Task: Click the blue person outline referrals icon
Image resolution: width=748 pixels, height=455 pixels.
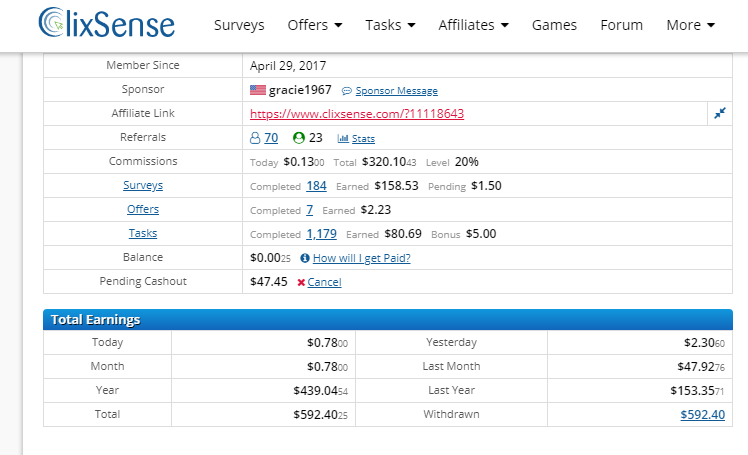Action: coord(255,138)
